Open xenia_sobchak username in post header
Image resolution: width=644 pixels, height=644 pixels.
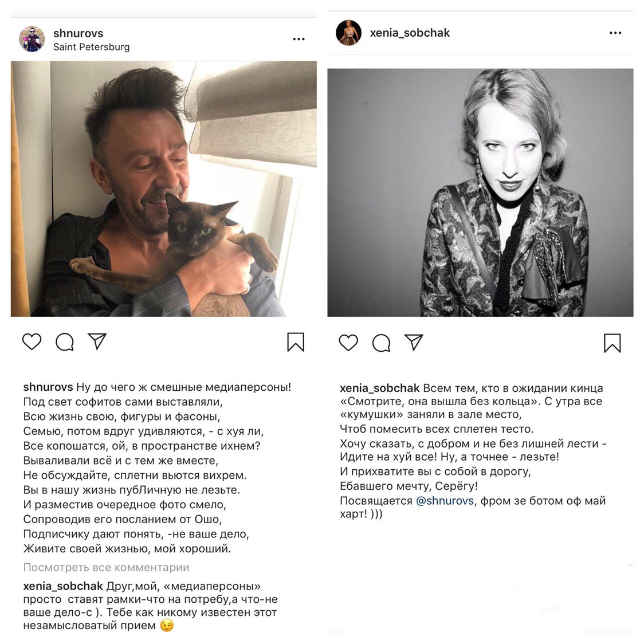[410, 33]
